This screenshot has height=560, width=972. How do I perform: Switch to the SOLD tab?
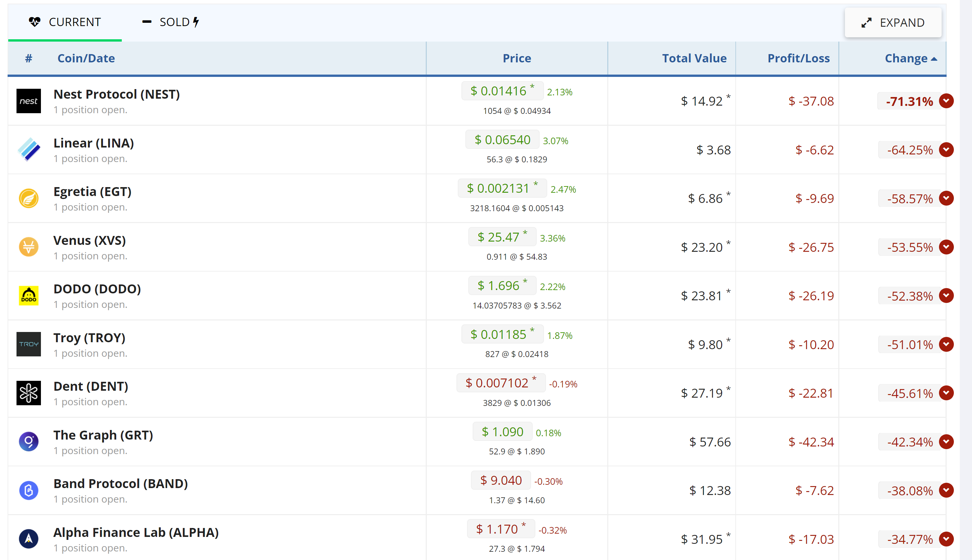tap(170, 22)
